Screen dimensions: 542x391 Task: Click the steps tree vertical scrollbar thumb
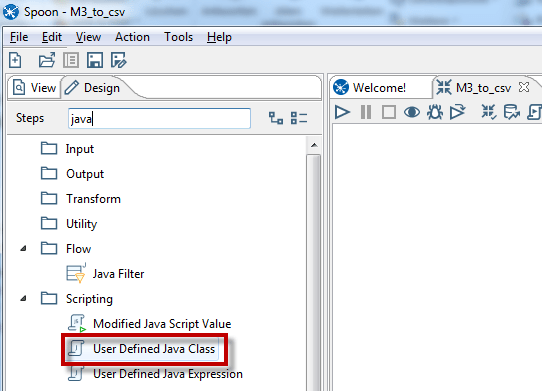pos(314,272)
